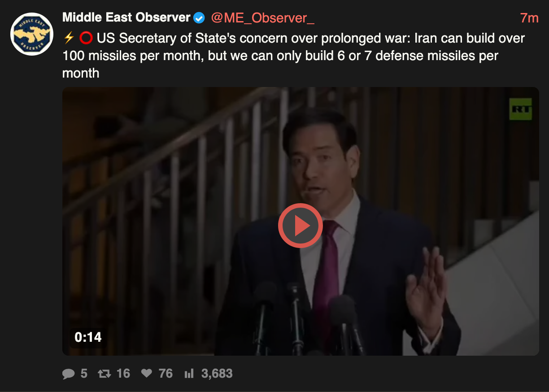549x392 pixels.
Task: Click the tweet text about Iran missiles
Action: pos(294,56)
